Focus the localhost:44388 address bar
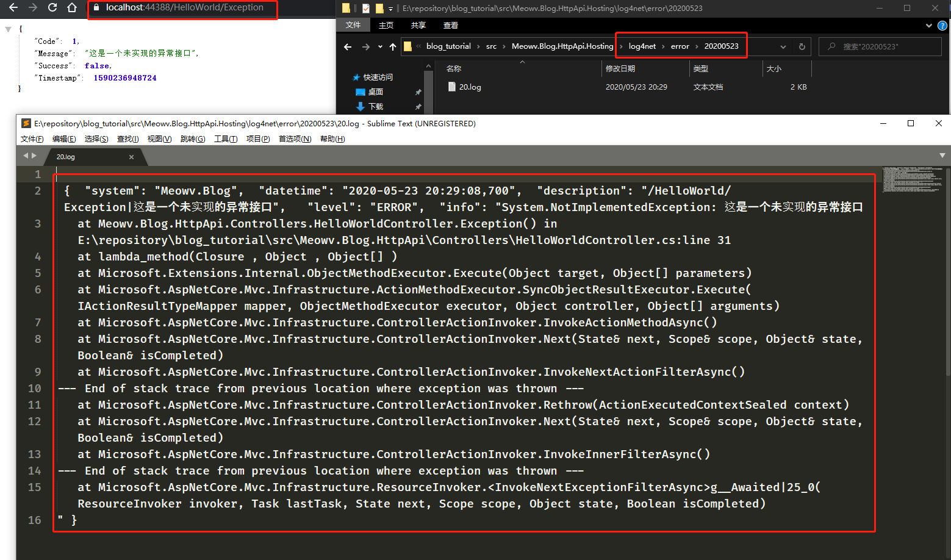 [184, 7]
